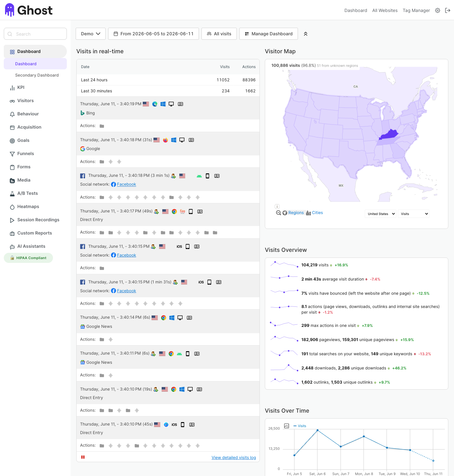The height and width of the screenshot is (476, 454).
Task: Collapse the top bar with the double chevron icon
Action: click(x=306, y=34)
